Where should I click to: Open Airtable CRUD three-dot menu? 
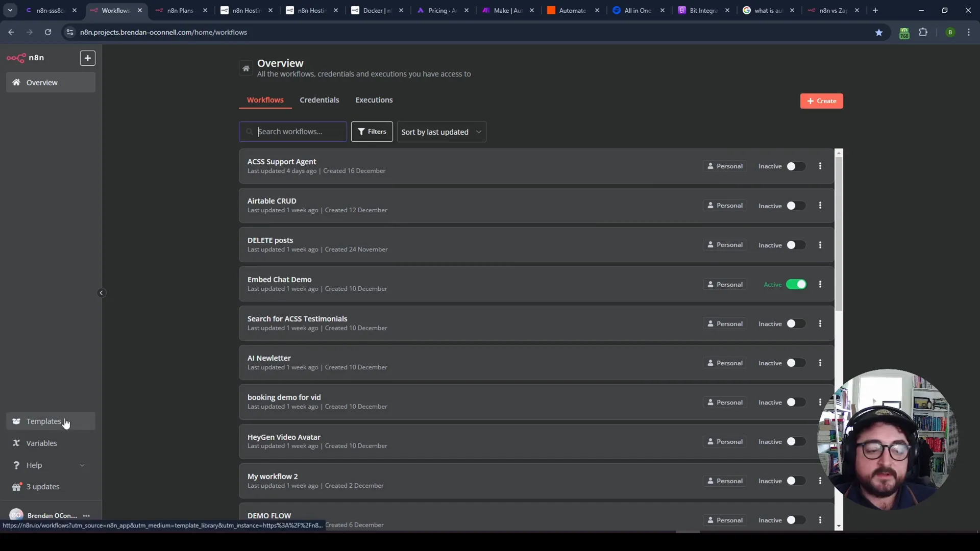pyautogui.click(x=820, y=206)
